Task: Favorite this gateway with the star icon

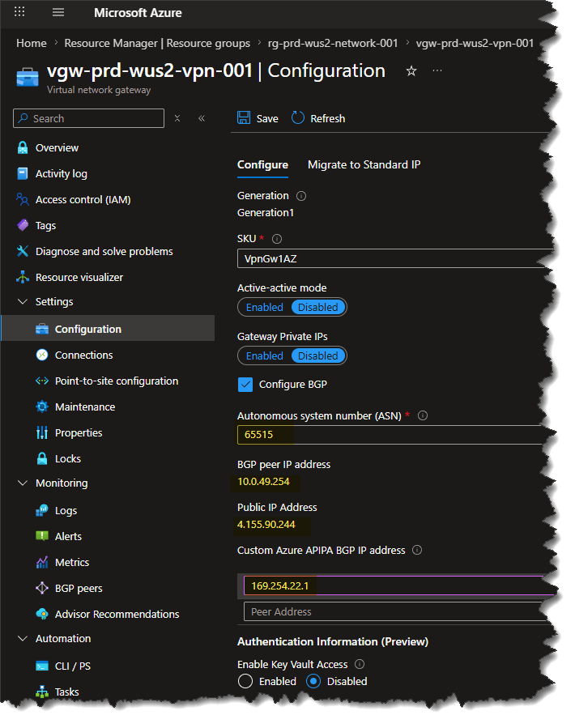Action: 411,71
